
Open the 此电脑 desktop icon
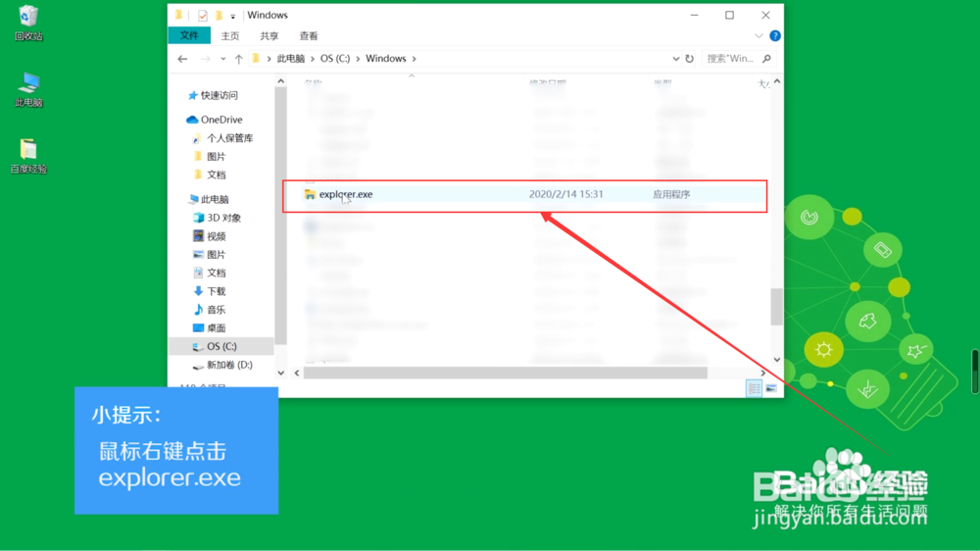tap(28, 89)
